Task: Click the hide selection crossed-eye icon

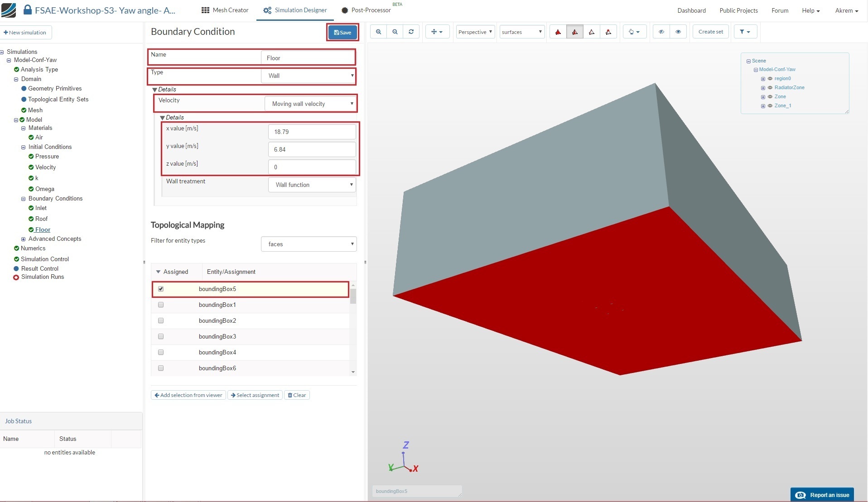Action: pos(661,32)
